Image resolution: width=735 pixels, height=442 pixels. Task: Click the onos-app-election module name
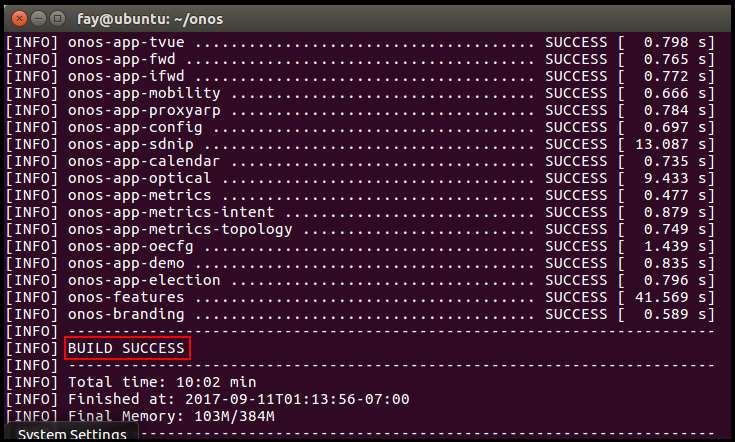tap(143, 280)
